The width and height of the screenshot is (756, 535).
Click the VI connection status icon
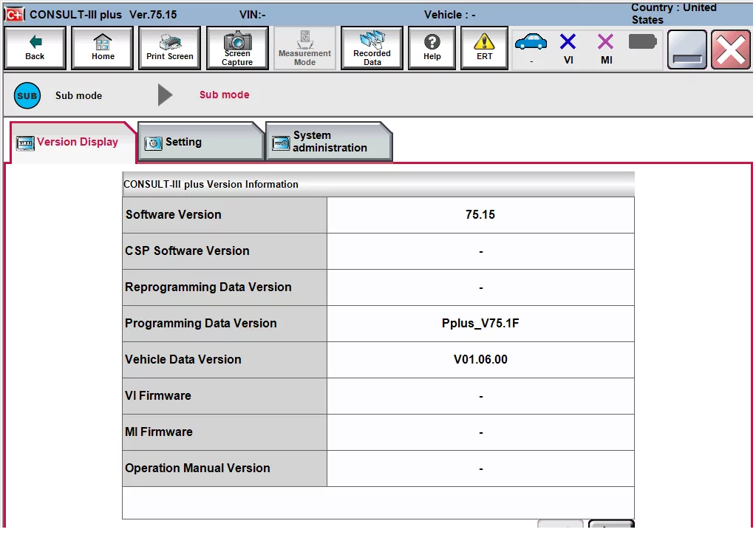coord(568,44)
